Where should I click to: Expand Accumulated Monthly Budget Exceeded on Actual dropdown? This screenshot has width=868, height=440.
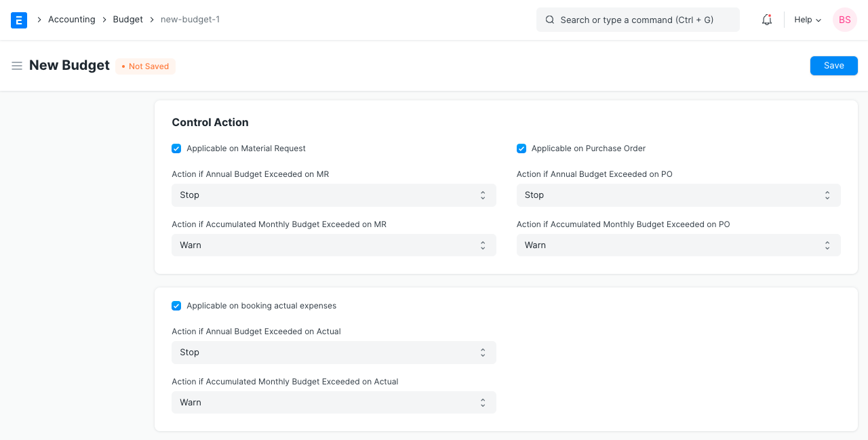pyautogui.click(x=334, y=403)
